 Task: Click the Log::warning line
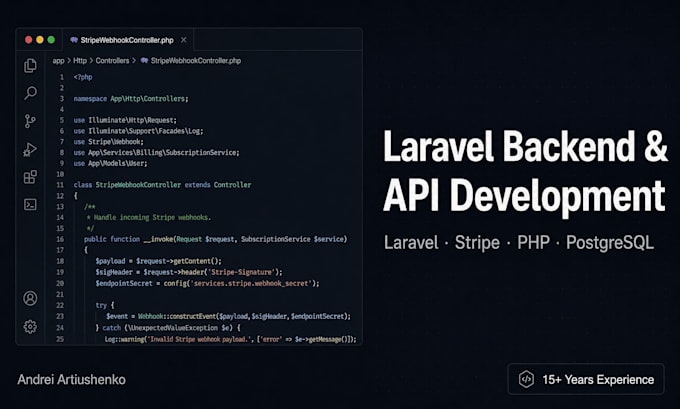230,339
